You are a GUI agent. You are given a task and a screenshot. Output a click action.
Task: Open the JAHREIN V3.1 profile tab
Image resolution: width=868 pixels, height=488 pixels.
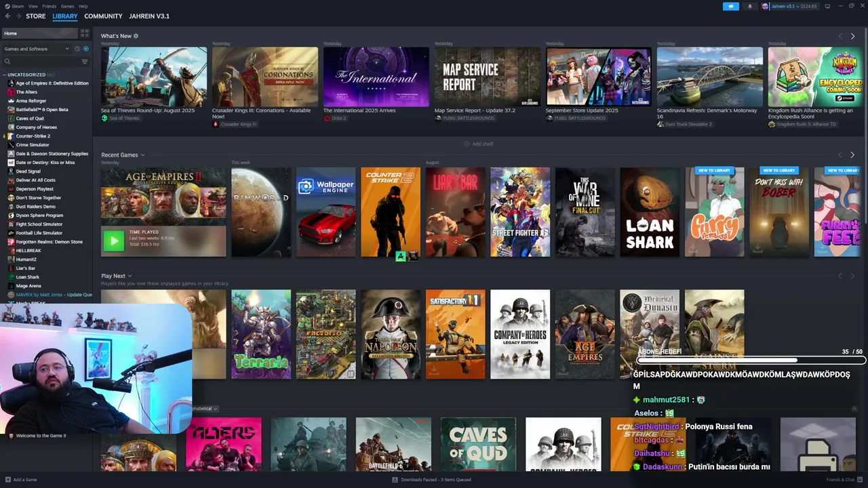(x=149, y=16)
